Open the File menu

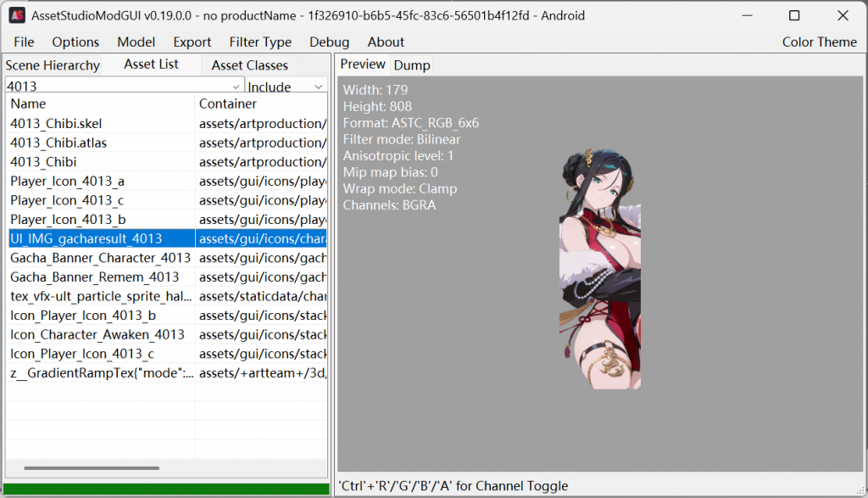click(x=24, y=42)
